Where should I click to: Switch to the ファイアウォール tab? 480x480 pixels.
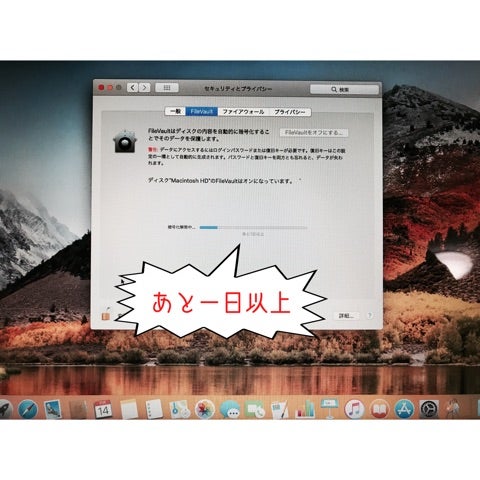(x=244, y=112)
